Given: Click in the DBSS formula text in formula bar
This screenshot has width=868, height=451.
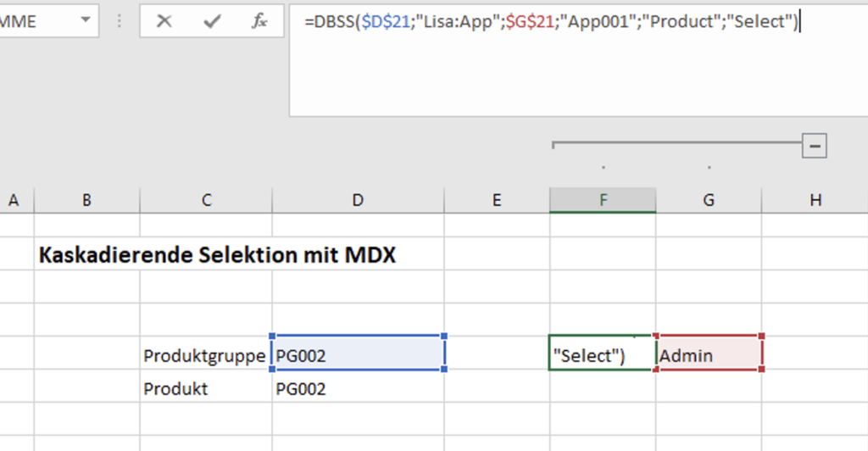Looking at the screenshot, I should (x=551, y=22).
